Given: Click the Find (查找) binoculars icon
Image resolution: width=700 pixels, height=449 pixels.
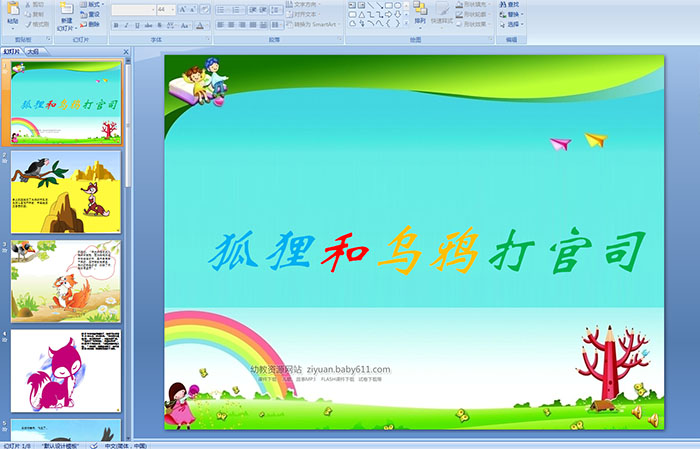Looking at the screenshot, I should click(512, 4).
